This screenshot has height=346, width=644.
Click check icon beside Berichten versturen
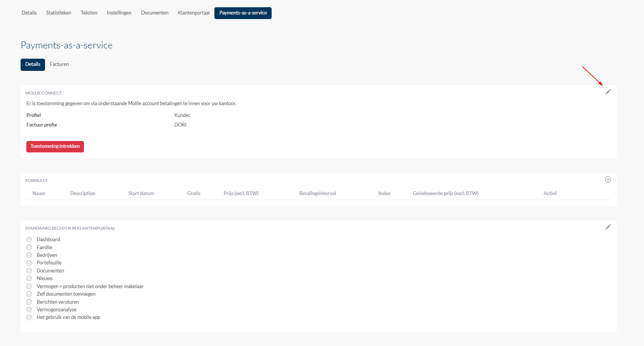point(29,302)
